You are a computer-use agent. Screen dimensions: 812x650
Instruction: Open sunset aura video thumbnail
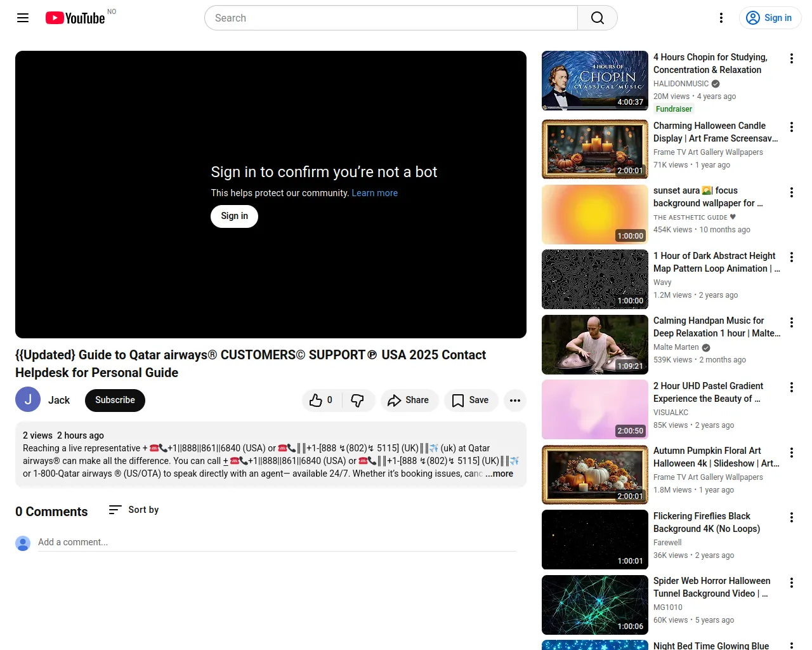[594, 215]
